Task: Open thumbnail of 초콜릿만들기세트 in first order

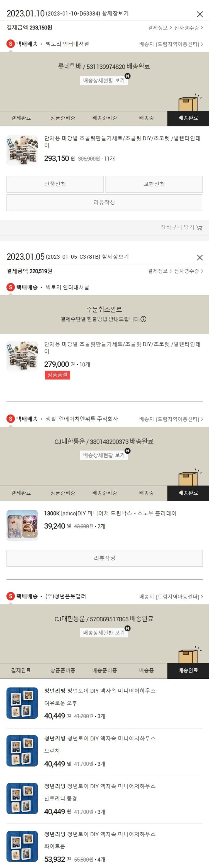Action: (22, 150)
